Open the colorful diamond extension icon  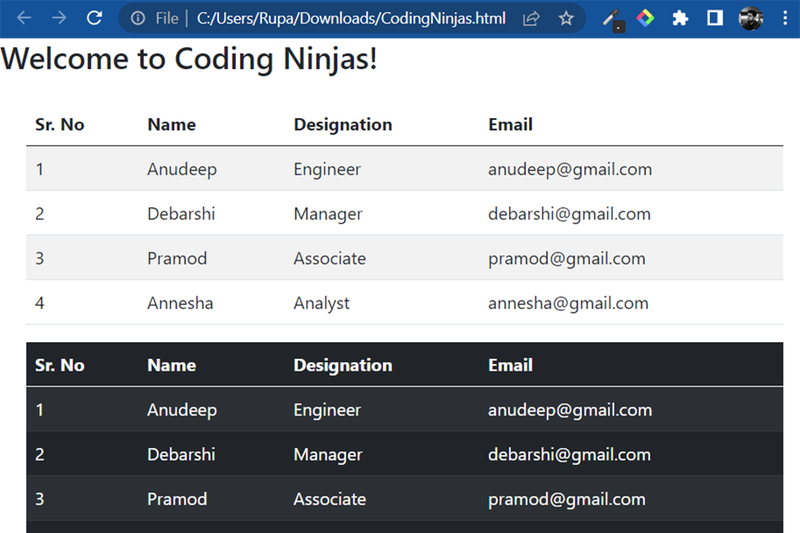(x=645, y=18)
